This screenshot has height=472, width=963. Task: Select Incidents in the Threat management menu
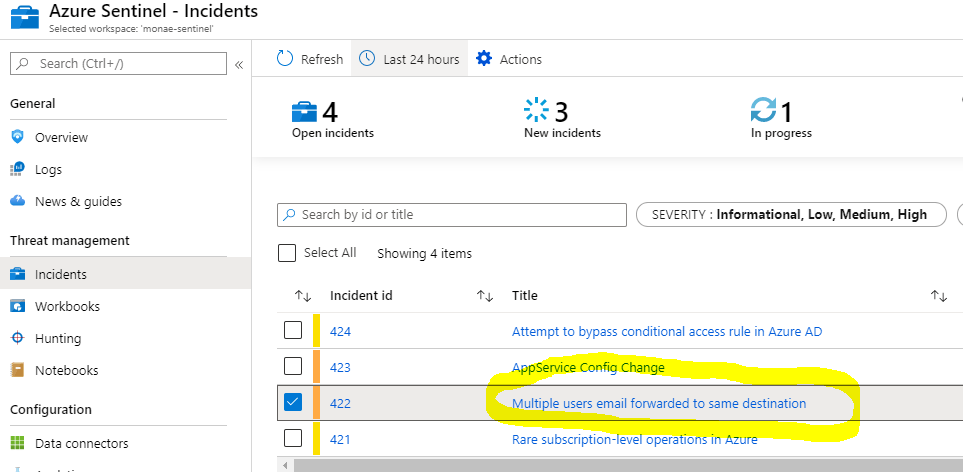click(x=60, y=274)
